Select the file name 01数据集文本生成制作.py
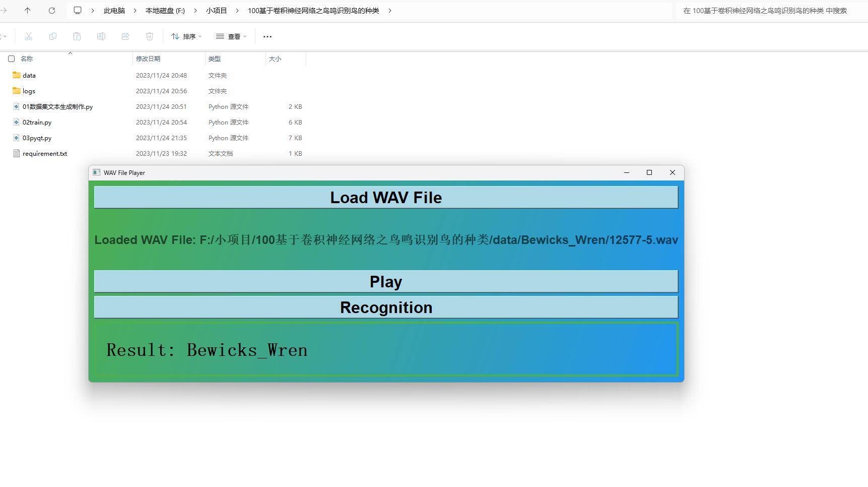This screenshot has height=487, width=868. point(57,106)
